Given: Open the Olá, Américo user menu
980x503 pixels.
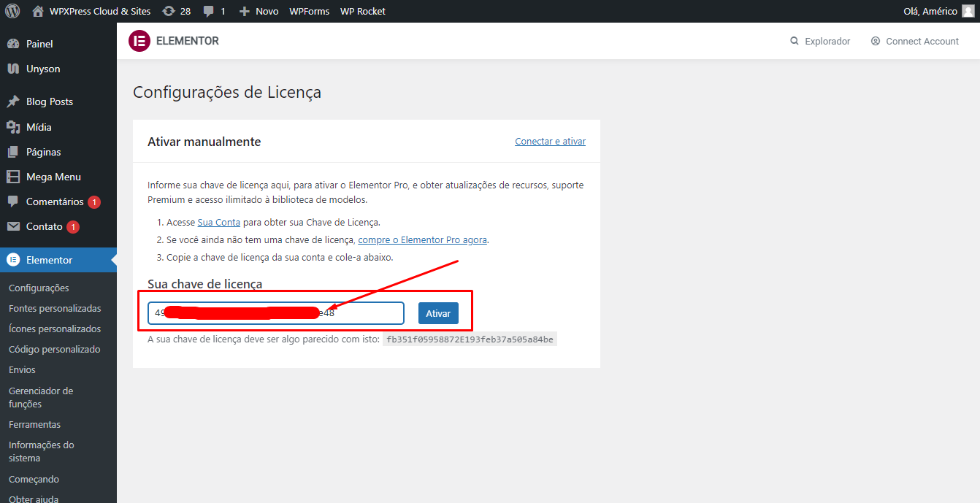Looking at the screenshot, I should click(x=930, y=11).
